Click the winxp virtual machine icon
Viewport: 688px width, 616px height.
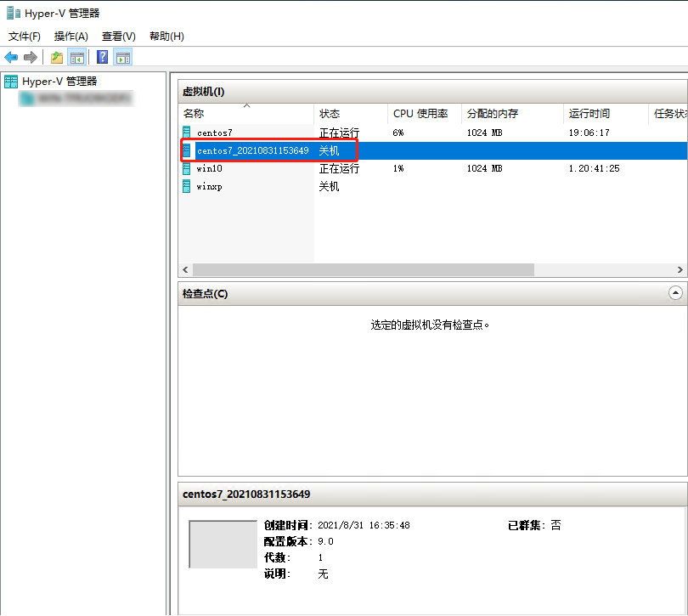click(187, 186)
